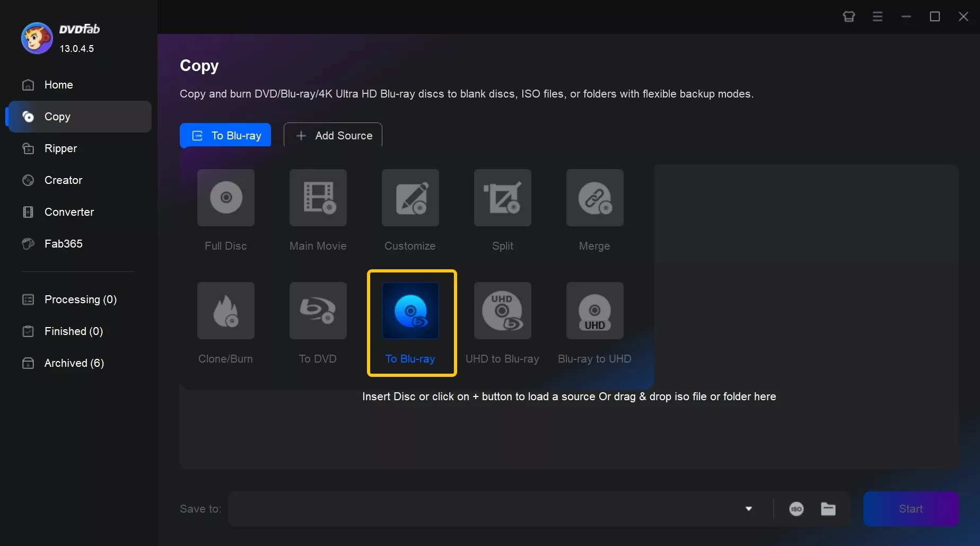The image size is (980, 546).
Task: Switch to the Ripper module
Action: (60, 148)
